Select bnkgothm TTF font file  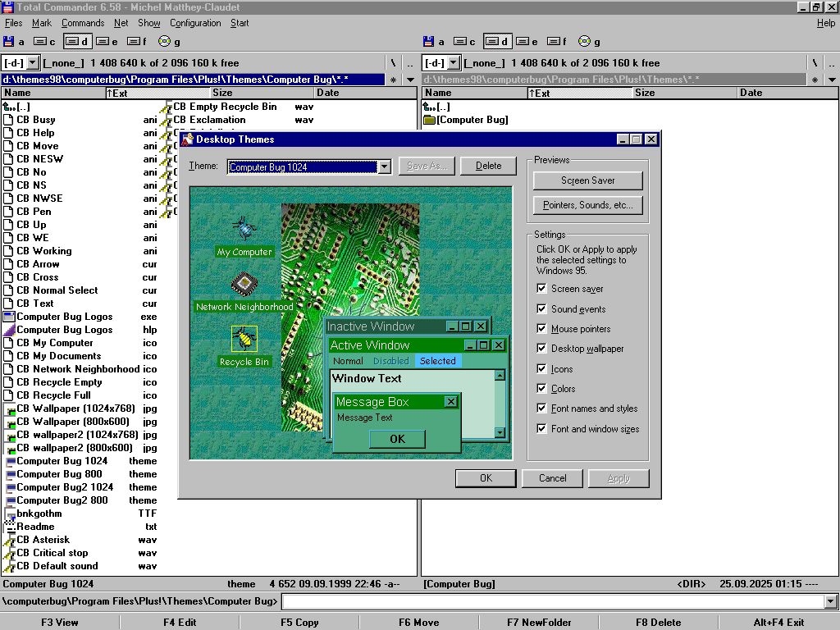[x=39, y=514]
